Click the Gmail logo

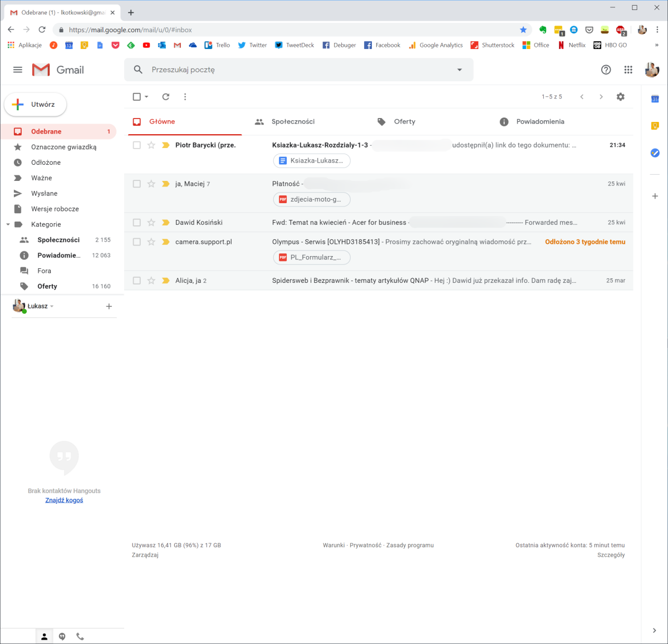[x=58, y=70]
